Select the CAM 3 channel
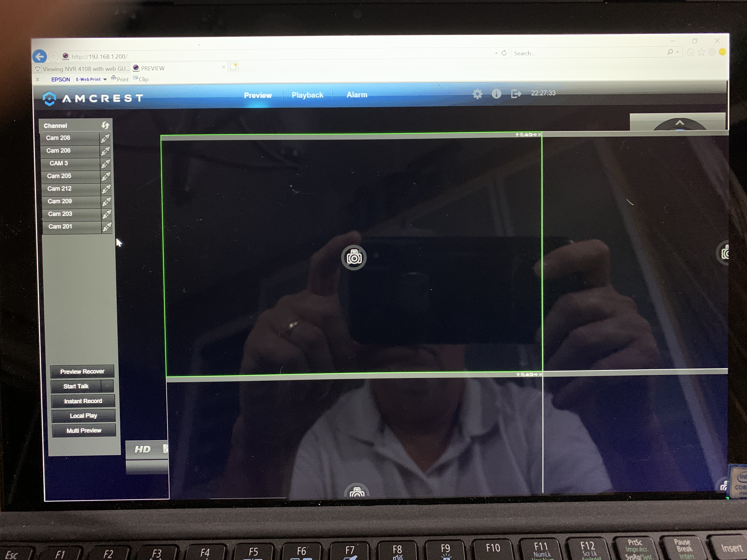 71,163
